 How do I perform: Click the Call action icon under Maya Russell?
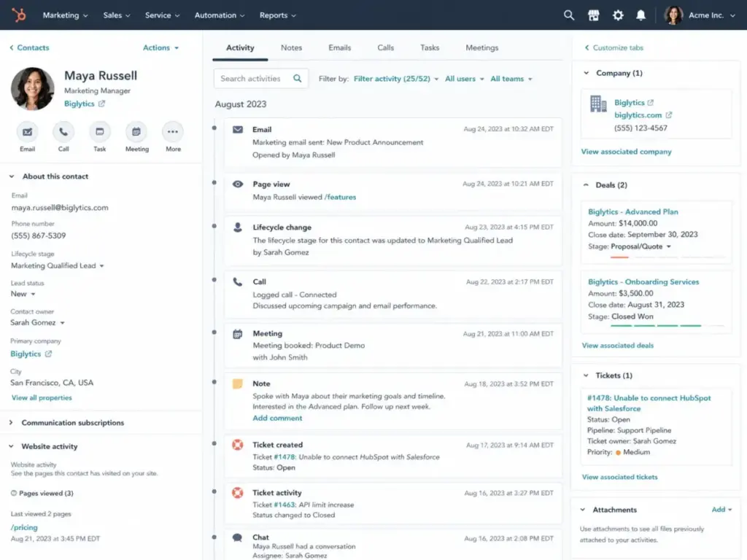[x=63, y=132]
